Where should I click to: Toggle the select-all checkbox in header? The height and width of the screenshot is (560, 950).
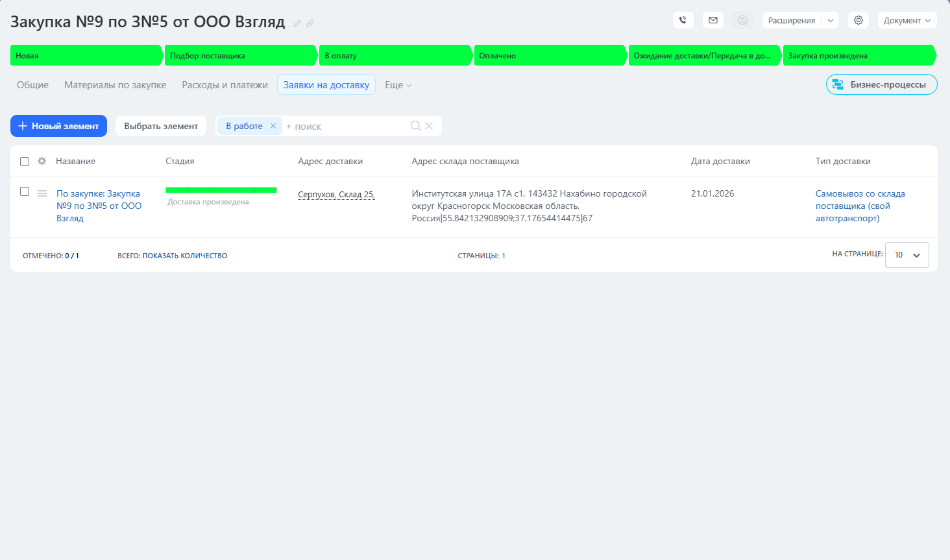pyautogui.click(x=25, y=162)
